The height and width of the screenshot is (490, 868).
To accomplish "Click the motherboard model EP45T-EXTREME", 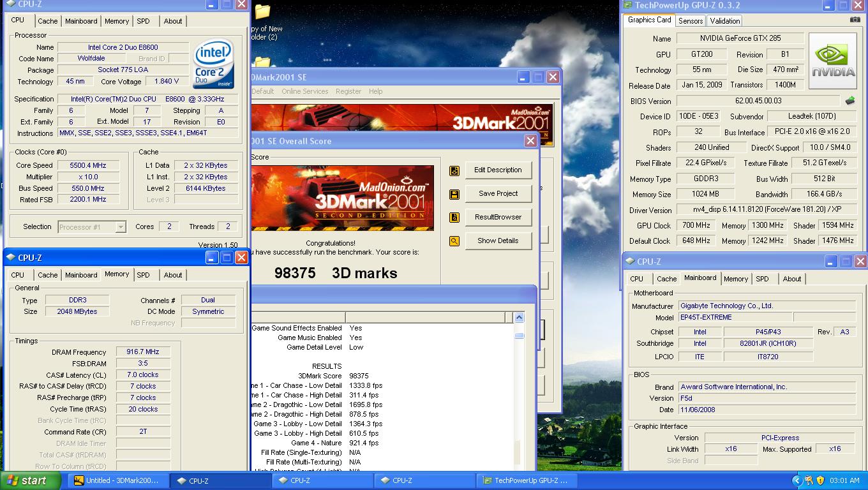I will tap(734, 318).
